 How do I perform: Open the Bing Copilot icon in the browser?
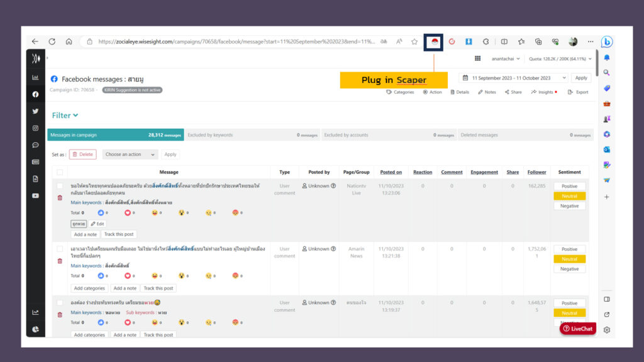607,41
